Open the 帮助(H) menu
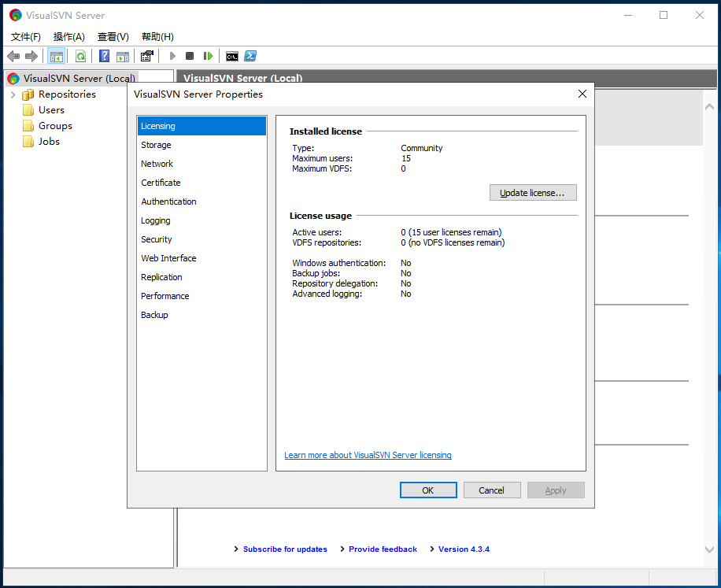 click(x=157, y=37)
